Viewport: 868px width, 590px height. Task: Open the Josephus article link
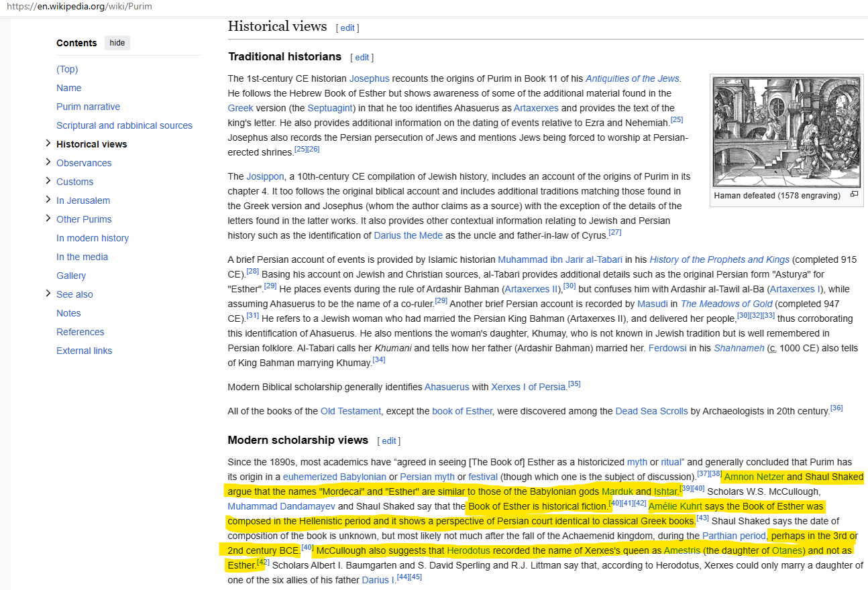click(x=369, y=78)
